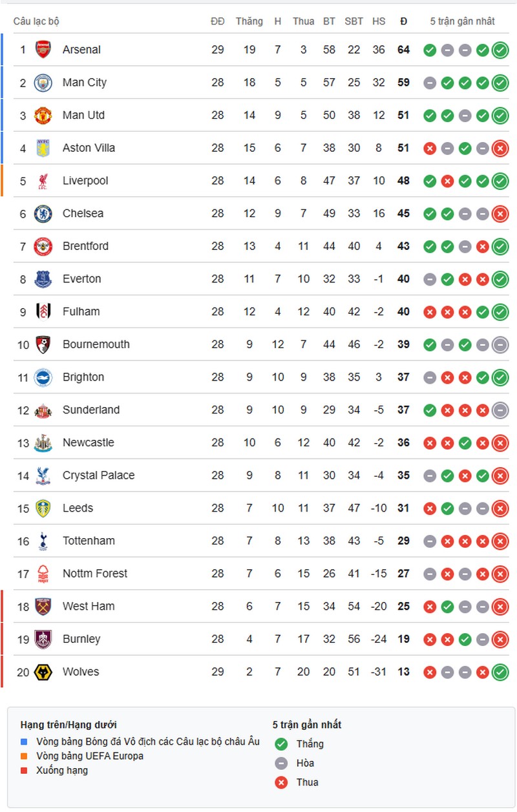Screen dimensions: 517x812
Task: Click the Liverpool club crest
Action: click(x=43, y=181)
